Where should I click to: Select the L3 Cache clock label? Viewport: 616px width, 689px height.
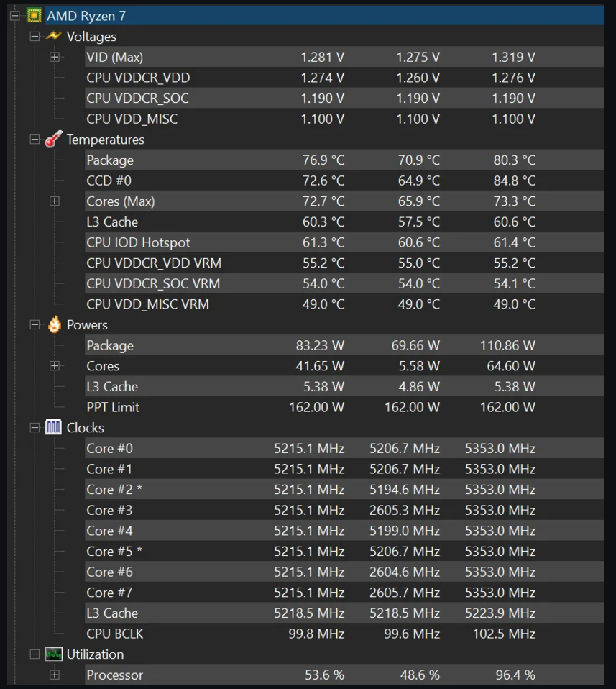112,613
